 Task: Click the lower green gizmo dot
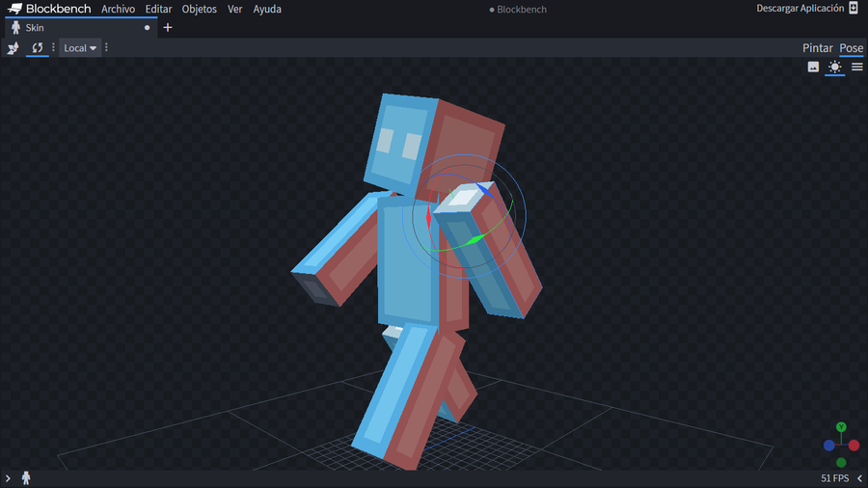point(841,463)
